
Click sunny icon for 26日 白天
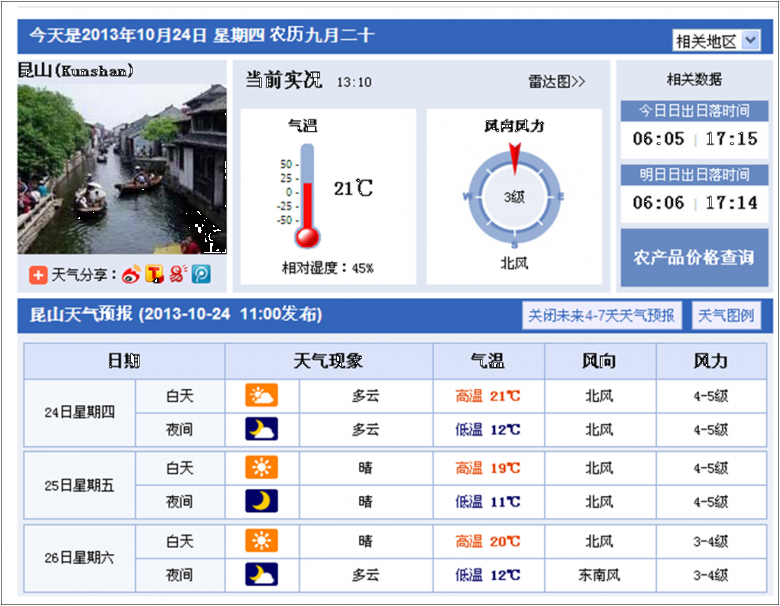(x=262, y=541)
